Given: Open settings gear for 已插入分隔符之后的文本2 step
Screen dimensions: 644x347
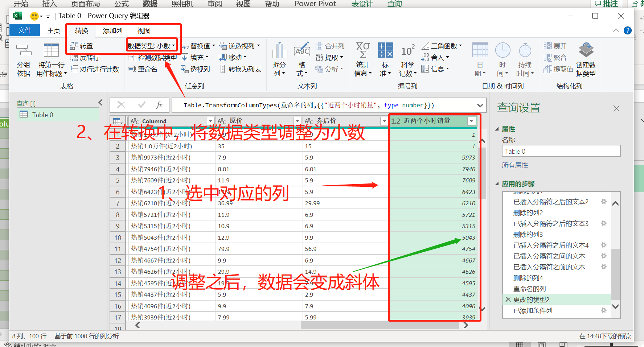Looking at the screenshot, I should (x=604, y=202).
